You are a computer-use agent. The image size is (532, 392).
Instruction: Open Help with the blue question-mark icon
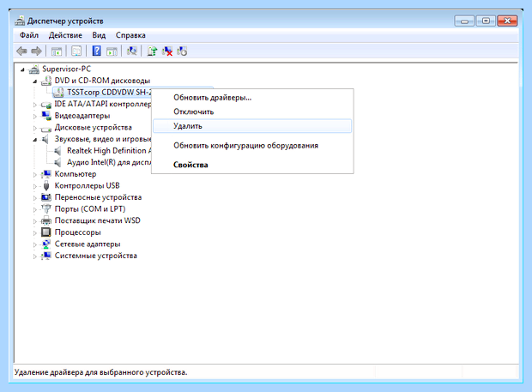coord(97,51)
